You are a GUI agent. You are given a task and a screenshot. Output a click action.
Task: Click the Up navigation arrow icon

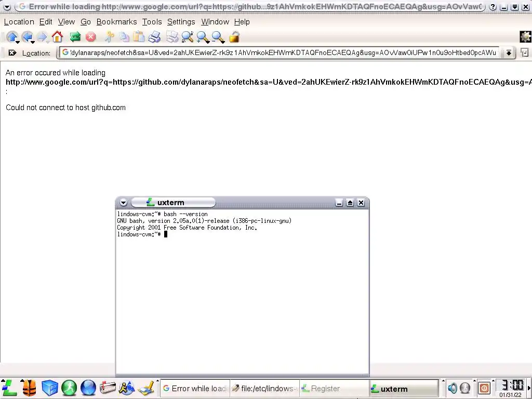tap(12, 36)
